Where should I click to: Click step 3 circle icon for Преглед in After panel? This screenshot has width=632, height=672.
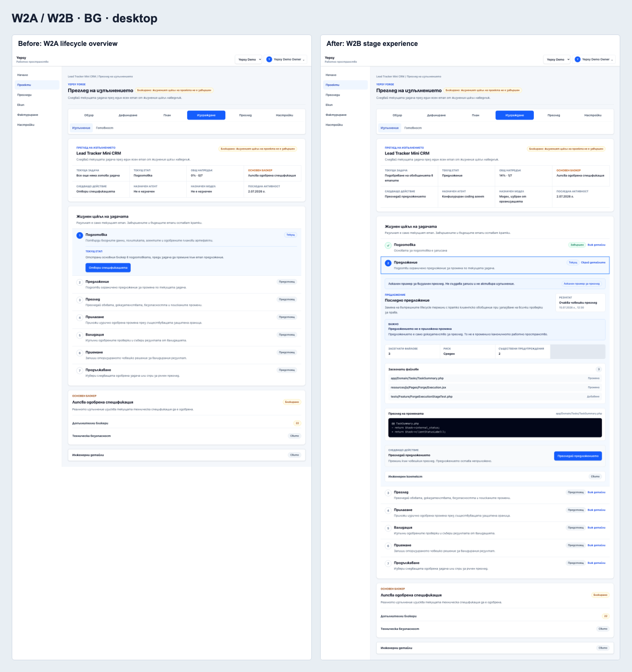point(388,493)
